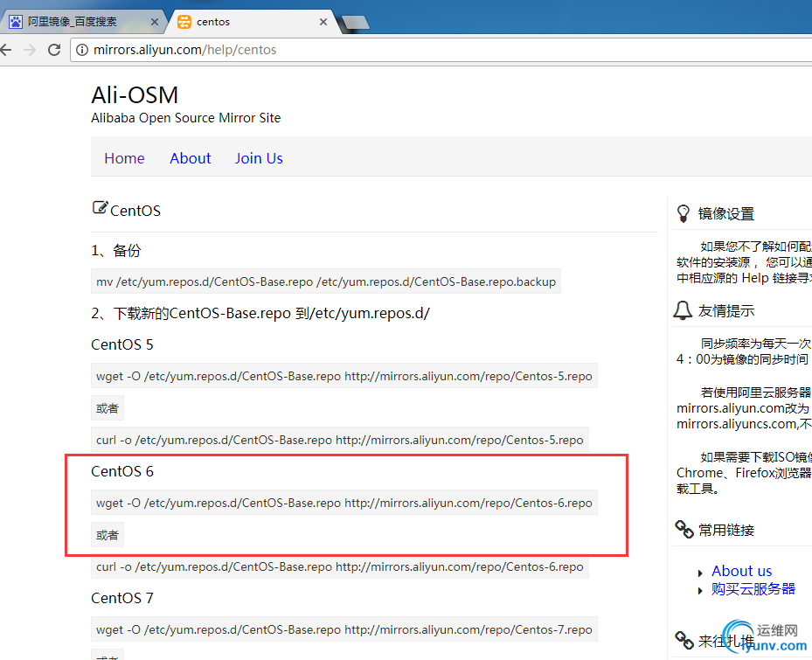Click the centos tab favicon

pyautogui.click(x=184, y=22)
